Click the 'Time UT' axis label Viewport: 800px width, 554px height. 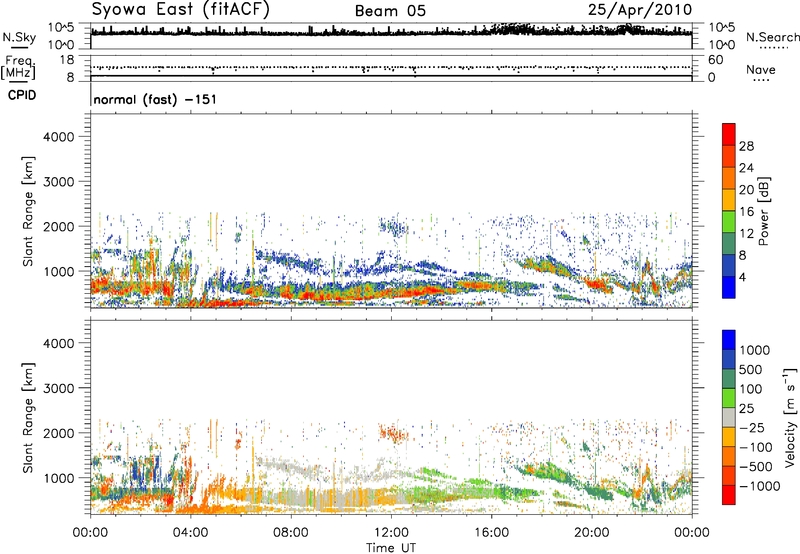click(x=391, y=548)
